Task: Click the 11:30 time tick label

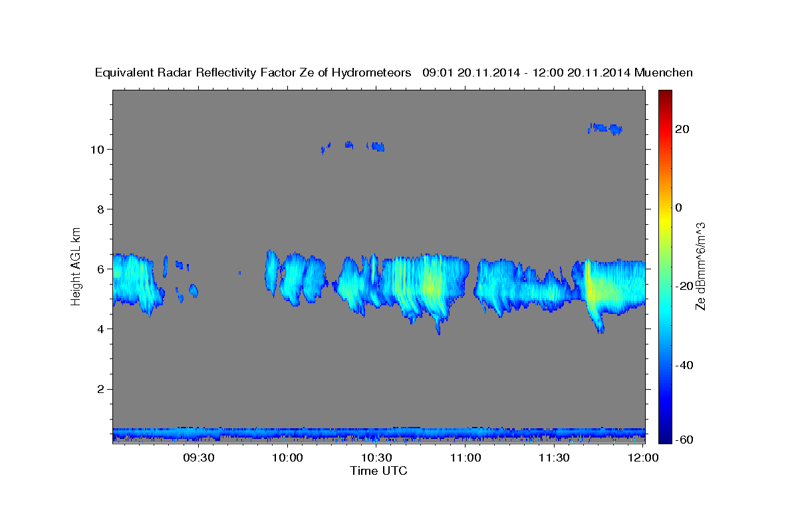Action: 553,458
